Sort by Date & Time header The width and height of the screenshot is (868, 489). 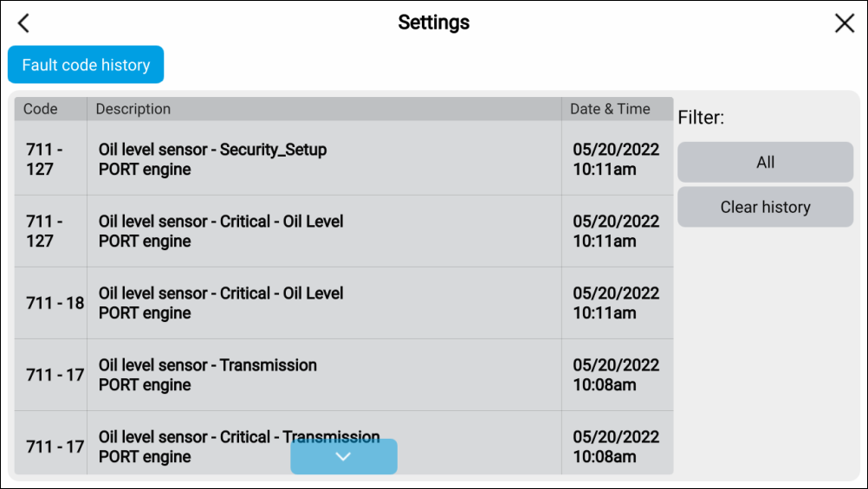point(610,109)
